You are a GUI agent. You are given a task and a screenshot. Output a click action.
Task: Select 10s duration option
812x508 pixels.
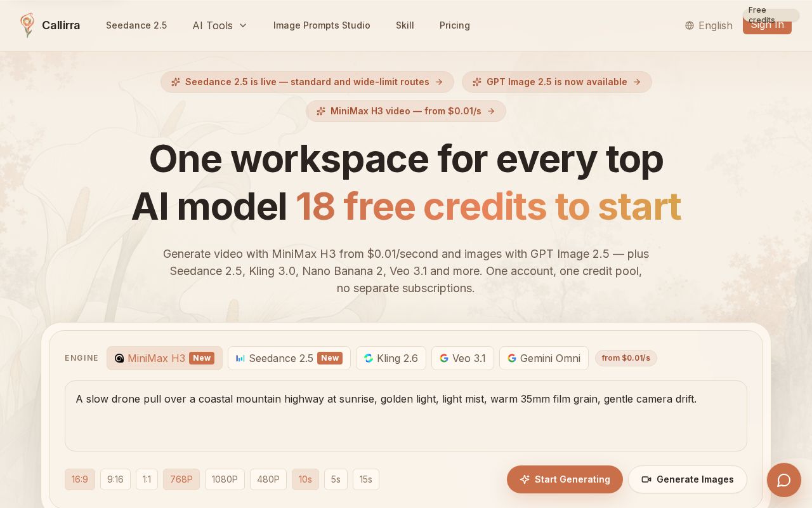tap(305, 479)
